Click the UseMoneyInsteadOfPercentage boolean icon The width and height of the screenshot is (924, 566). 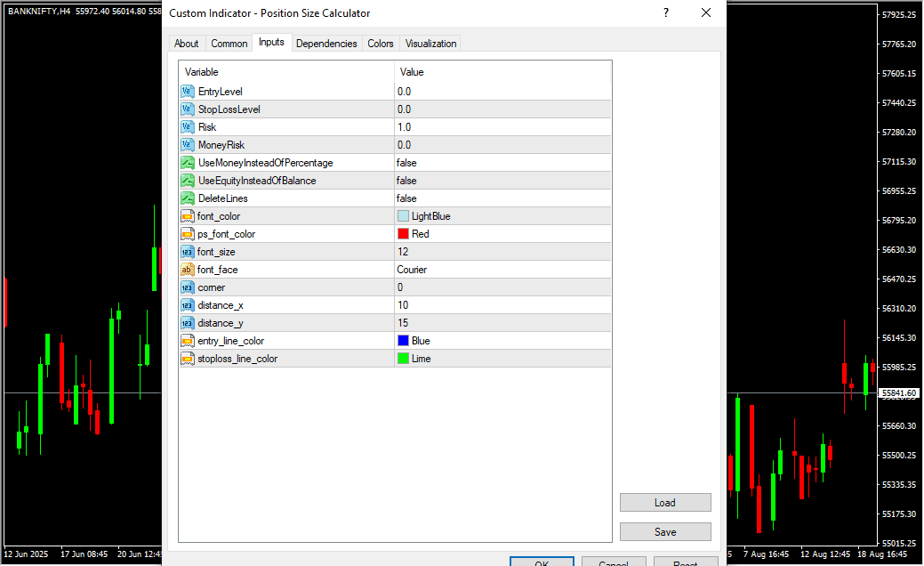click(187, 163)
